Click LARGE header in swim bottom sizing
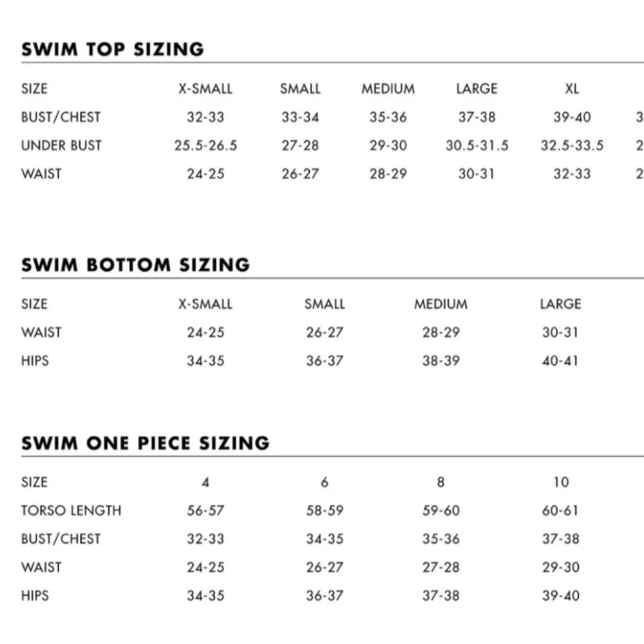This screenshot has width=644, height=644. (x=560, y=304)
